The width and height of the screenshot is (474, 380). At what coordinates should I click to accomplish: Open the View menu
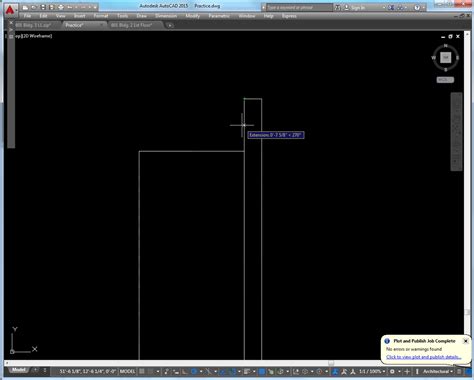[x=60, y=16]
